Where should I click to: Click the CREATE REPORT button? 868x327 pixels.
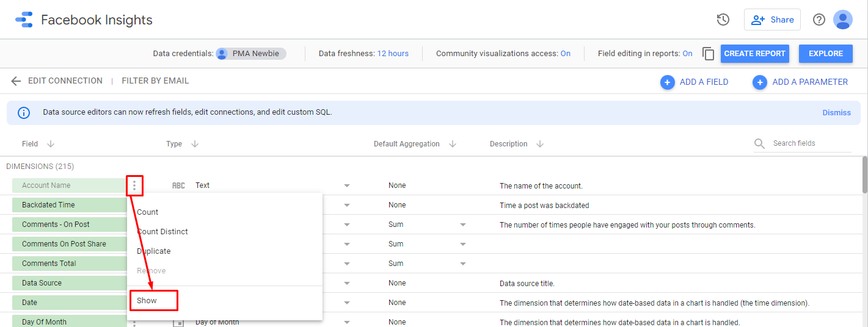click(x=754, y=54)
